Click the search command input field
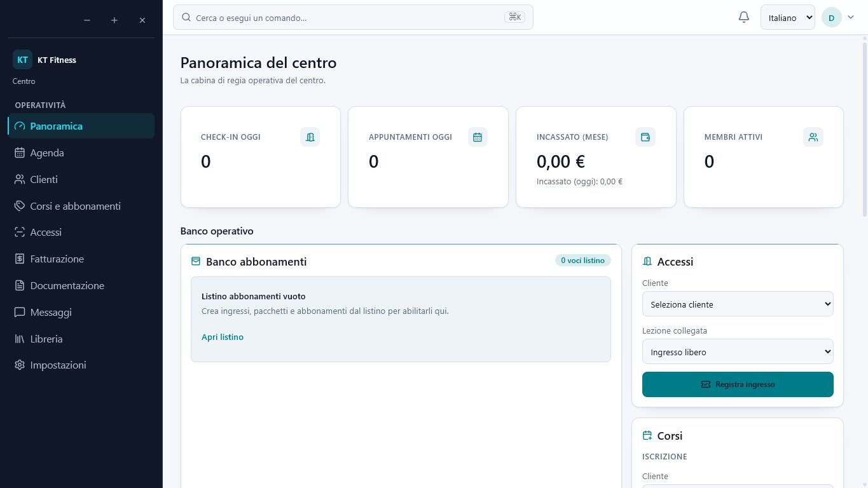Viewport: 868px width, 488px height. pyautogui.click(x=353, y=17)
